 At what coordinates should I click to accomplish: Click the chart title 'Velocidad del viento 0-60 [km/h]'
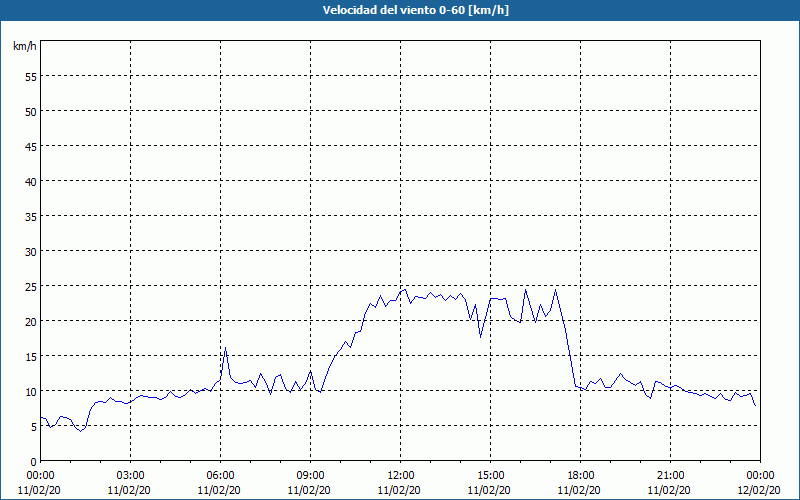tap(415, 10)
